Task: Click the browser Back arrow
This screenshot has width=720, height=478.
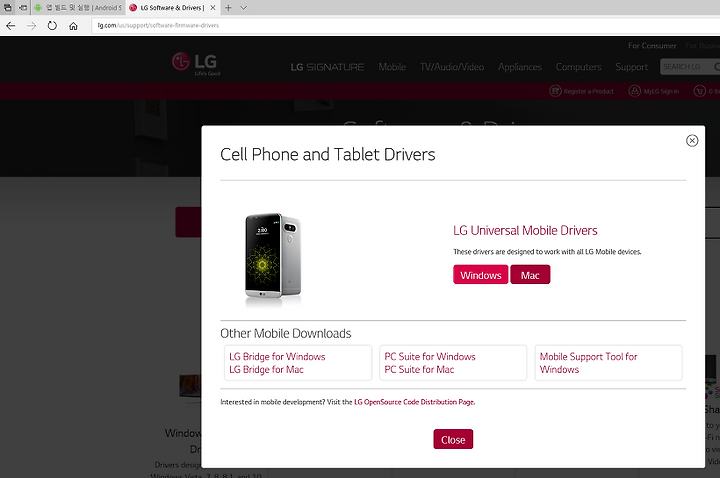Action: [x=11, y=26]
